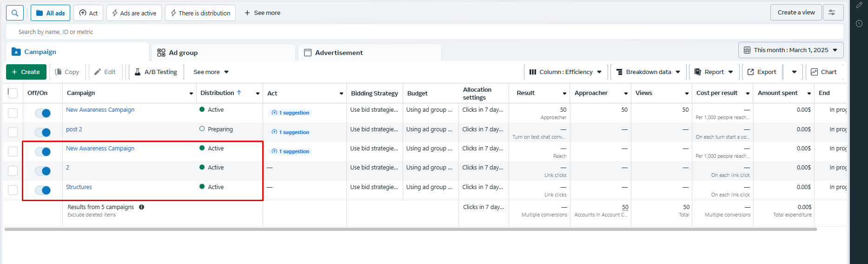Image resolution: width=868 pixels, height=264 pixels.
Task: Click the Create a view button
Action: 796,13
